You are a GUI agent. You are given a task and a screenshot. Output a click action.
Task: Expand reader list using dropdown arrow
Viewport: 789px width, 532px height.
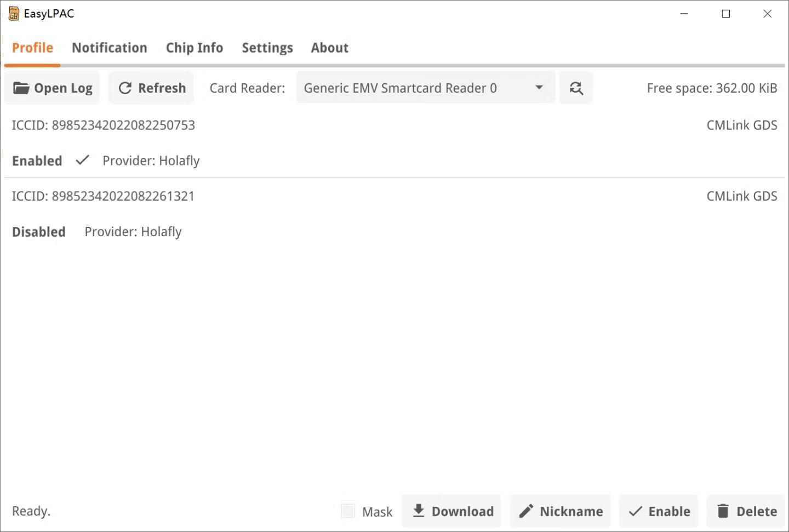click(539, 88)
